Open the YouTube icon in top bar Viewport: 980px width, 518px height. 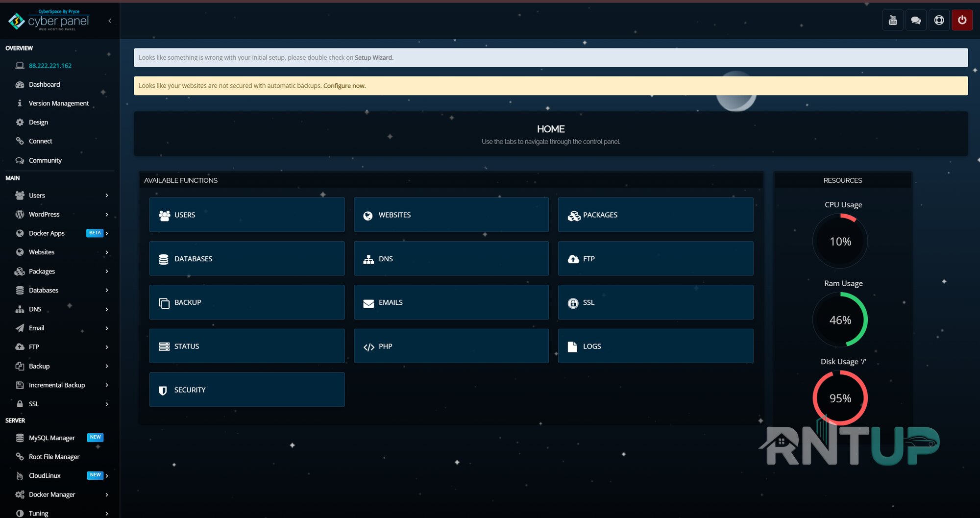[893, 20]
